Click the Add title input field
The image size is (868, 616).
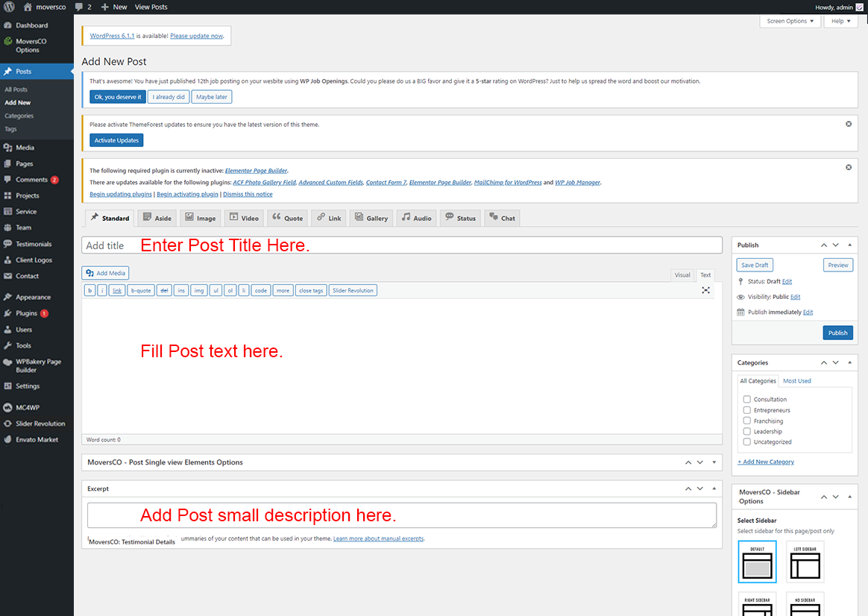(401, 245)
